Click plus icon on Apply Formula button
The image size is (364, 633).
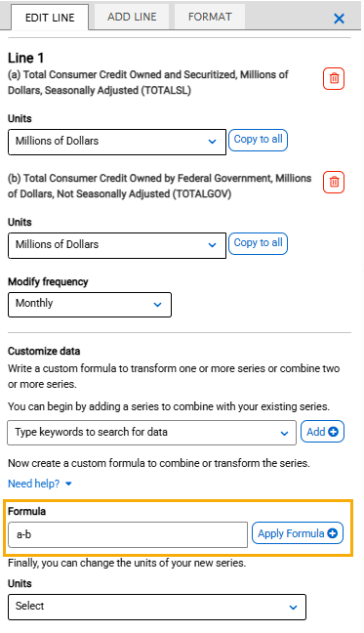coord(333,533)
